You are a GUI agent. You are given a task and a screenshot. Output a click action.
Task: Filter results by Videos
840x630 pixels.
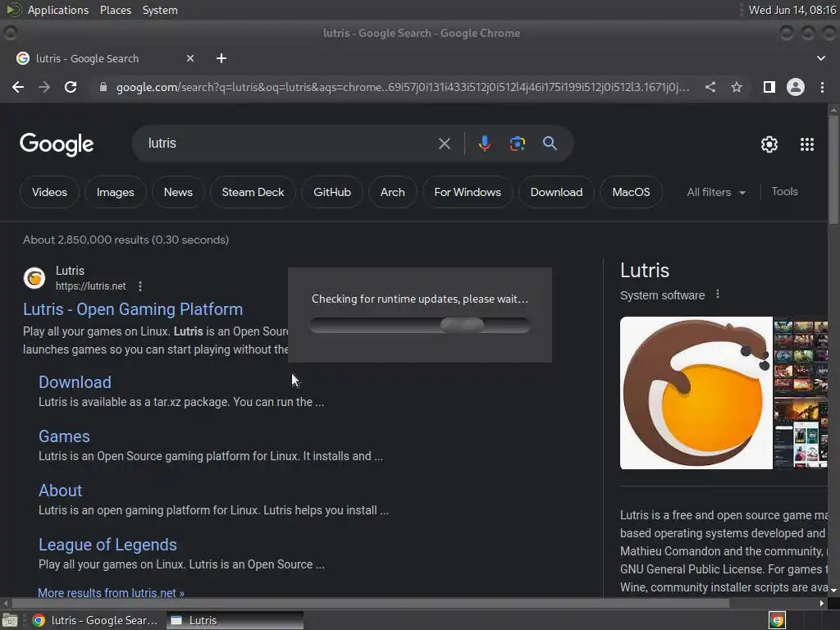49,192
